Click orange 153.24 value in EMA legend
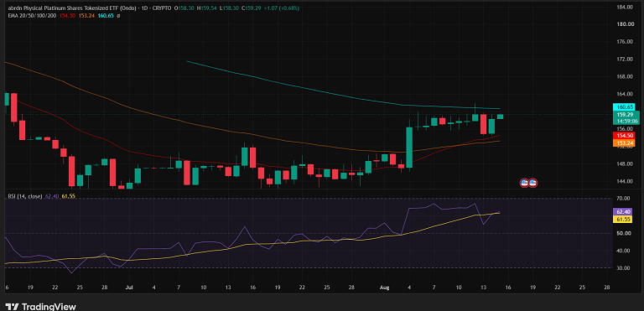Viewport: 644px width, 311px height. click(x=87, y=16)
